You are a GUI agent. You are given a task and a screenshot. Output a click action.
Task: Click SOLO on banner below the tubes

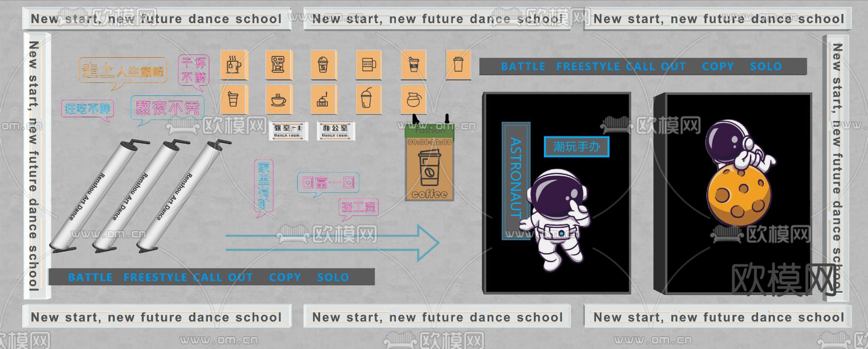pos(333,277)
